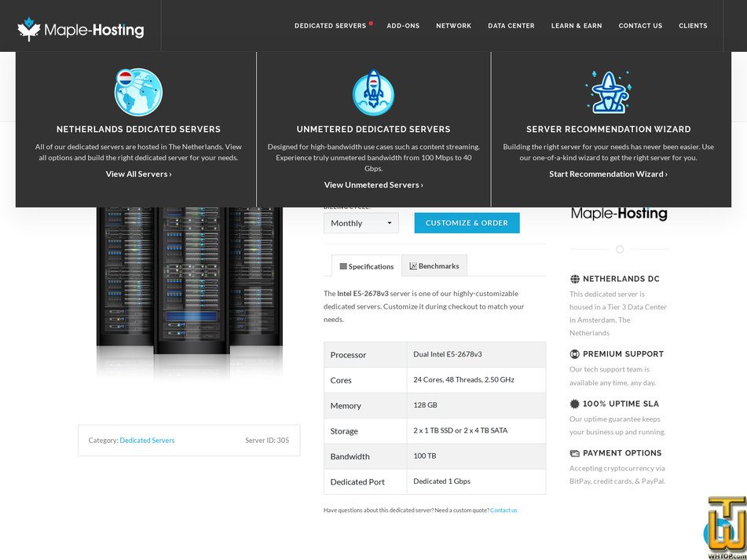
Task: Open the Contact Us menu item
Action: pyautogui.click(x=640, y=26)
